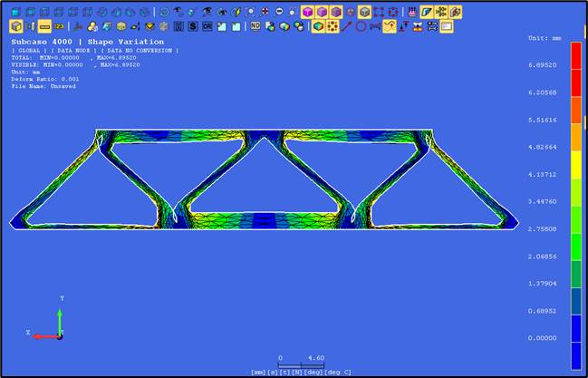Select the solid cyan cube view
The width and height of the screenshot is (588, 378).
point(15,13)
